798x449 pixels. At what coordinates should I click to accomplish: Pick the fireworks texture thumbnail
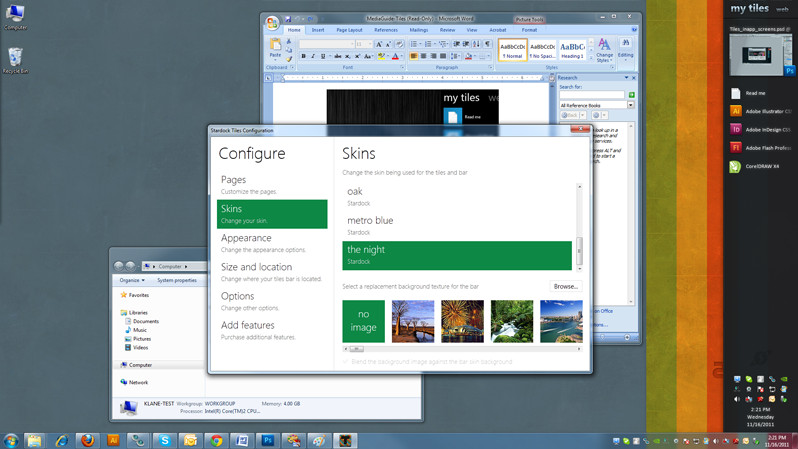tap(462, 321)
